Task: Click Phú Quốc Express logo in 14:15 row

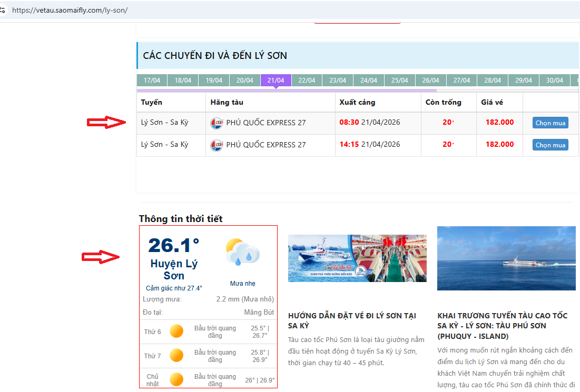Action: pos(217,145)
